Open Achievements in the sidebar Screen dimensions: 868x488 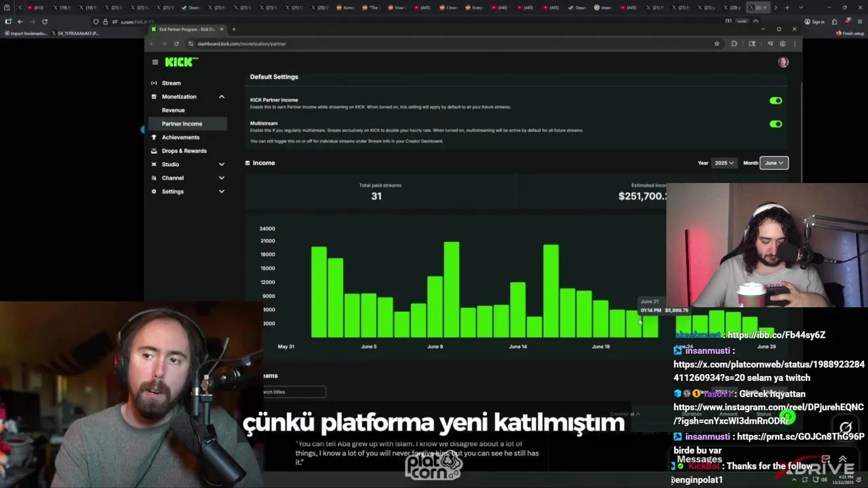click(x=180, y=138)
